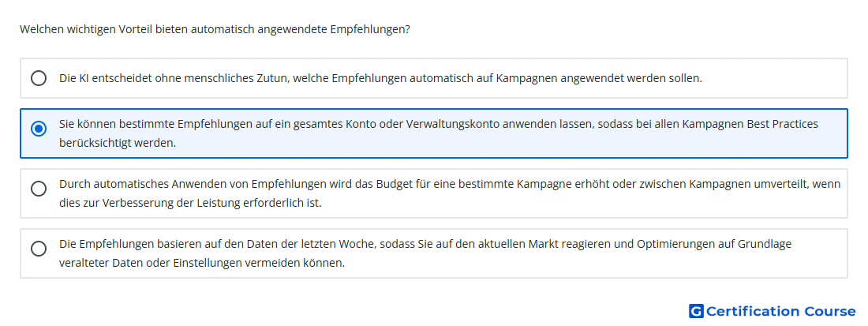Click the answer text starting with Durch automatisches Anwenden
The height and width of the screenshot is (326, 868).
(450, 193)
